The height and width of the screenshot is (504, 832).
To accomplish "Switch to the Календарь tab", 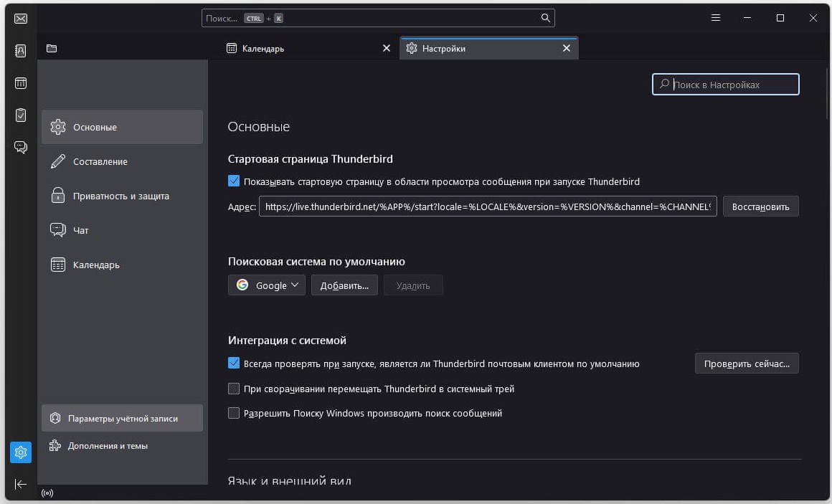I will [x=301, y=49].
